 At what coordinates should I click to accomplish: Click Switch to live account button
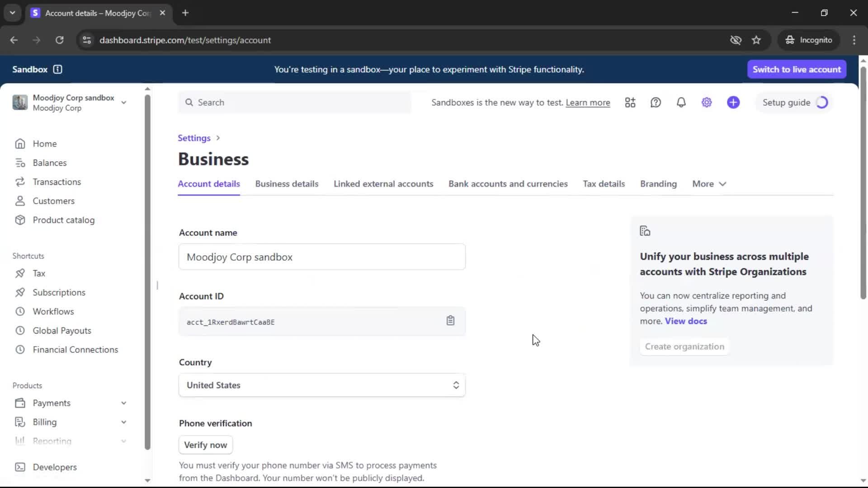[x=797, y=69]
